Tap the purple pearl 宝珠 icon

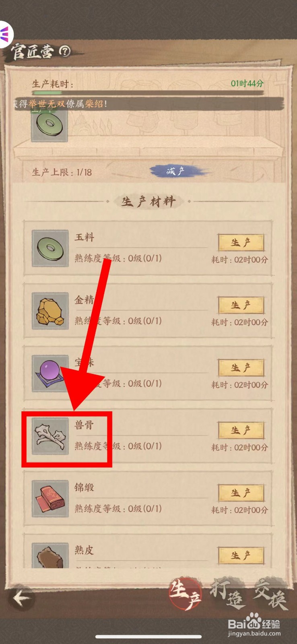[50, 374]
